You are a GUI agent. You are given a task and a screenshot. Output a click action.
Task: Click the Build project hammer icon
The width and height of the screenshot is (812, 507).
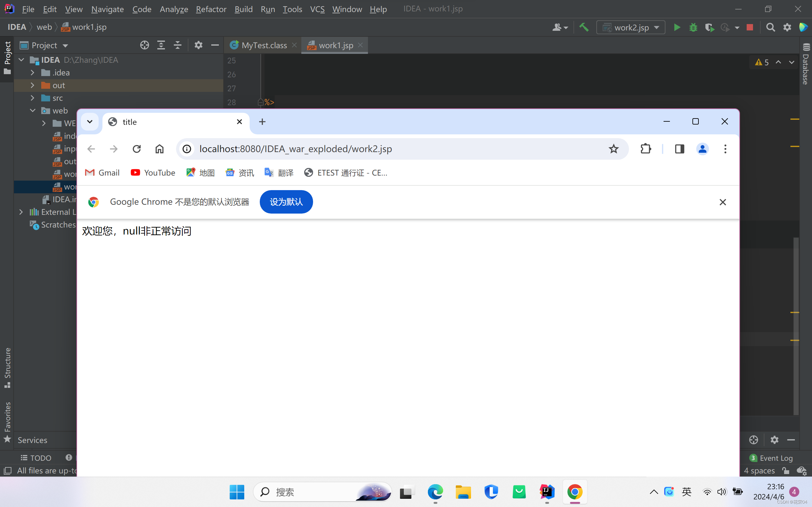(x=584, y=27)
